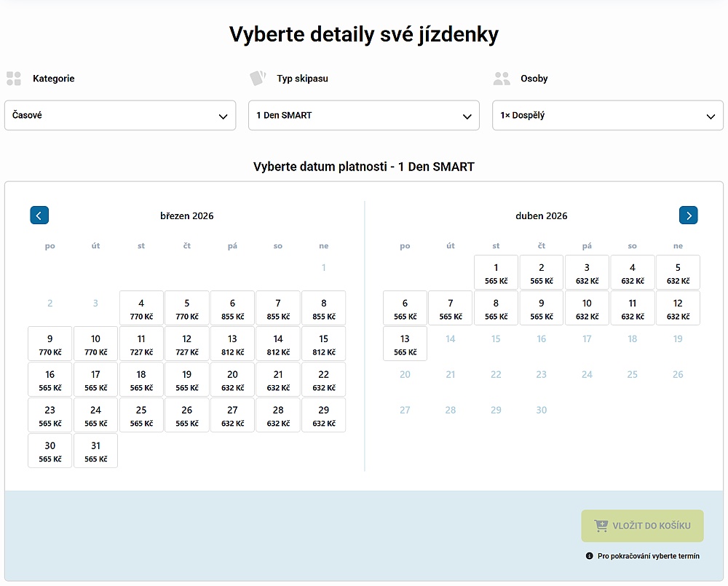The image size is (728, 586).
Task: Select March 11 priced 727 Kč
Action: click(x=141, y=344)
